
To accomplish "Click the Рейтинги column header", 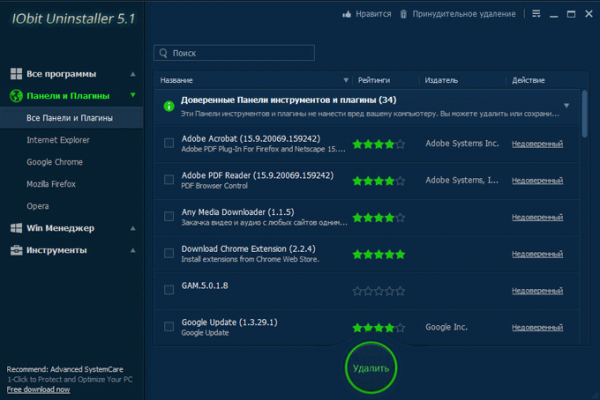I will [374, 80].
